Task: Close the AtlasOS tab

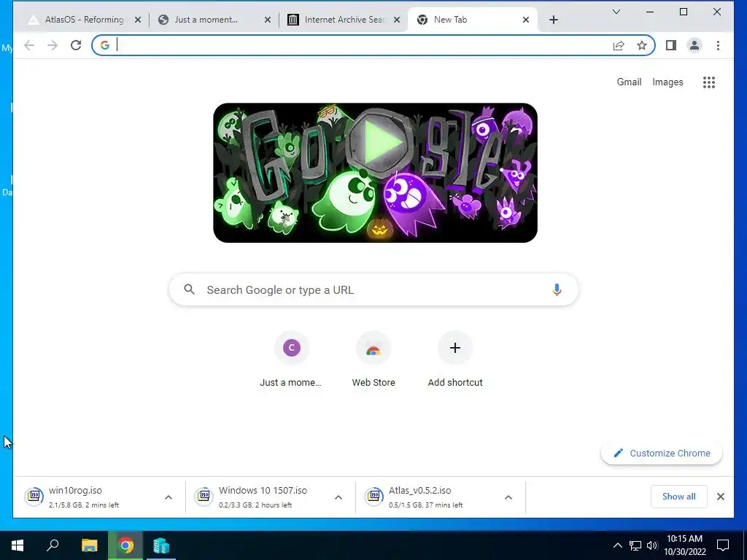Action: 138,20
